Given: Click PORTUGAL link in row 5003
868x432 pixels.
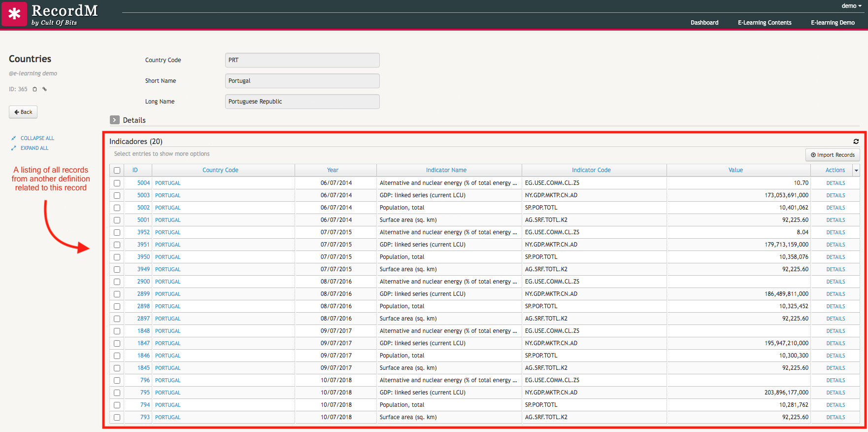Looking at the screenshot, I should [167, 195].
